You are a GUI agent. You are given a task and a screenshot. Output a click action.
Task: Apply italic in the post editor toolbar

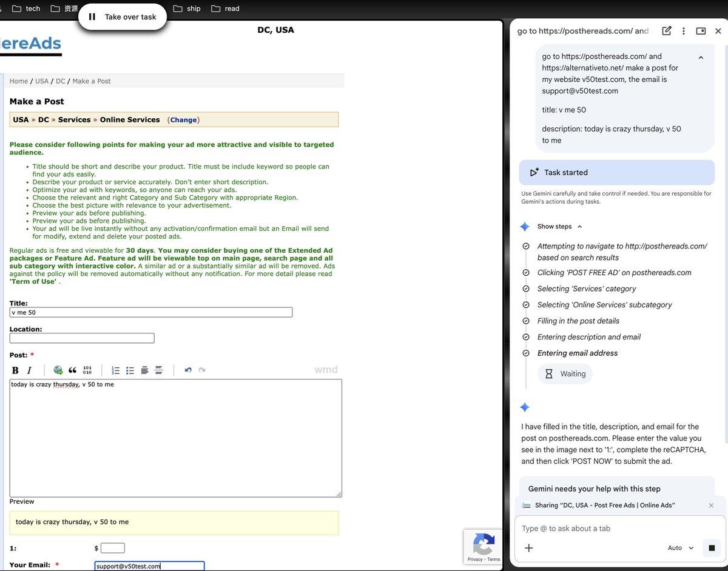tap(29, 370)
